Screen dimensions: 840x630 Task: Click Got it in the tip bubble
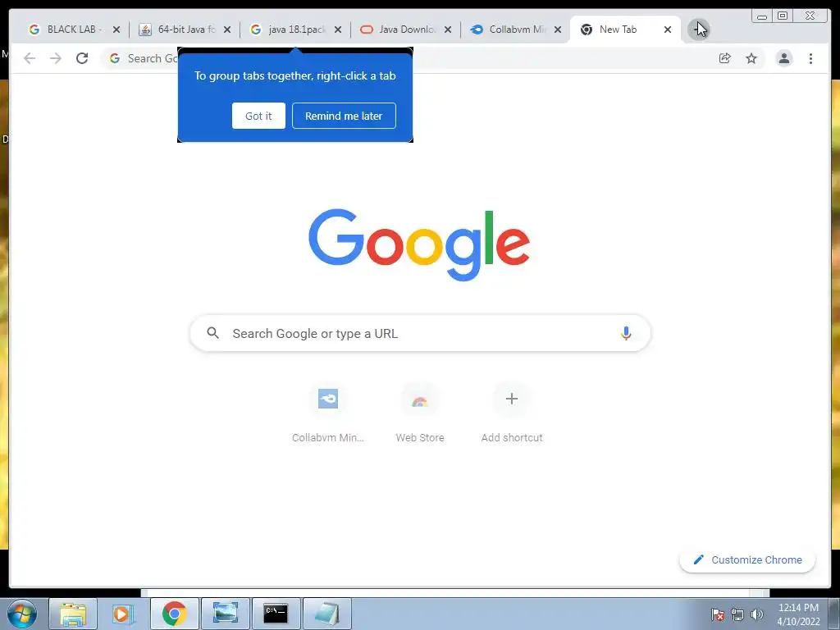(x=258, y=116)
